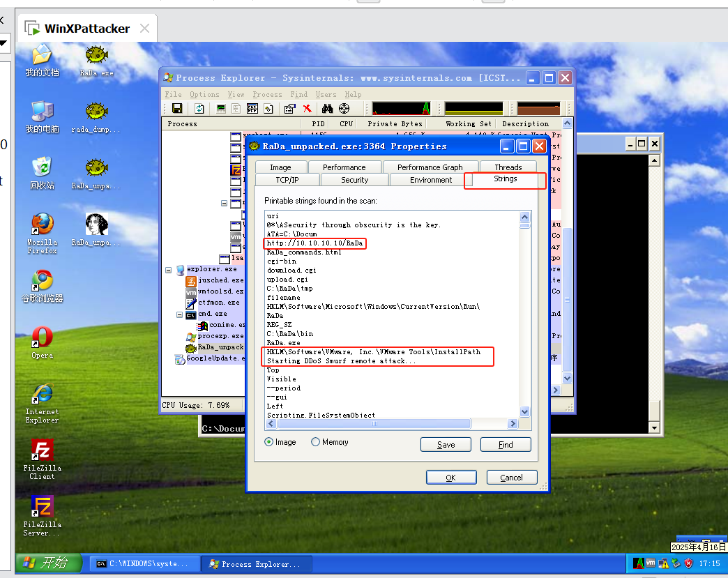Switch to the TCP/IP tab
This screenshot has height=578, width=728.
[x=287, y=180]
